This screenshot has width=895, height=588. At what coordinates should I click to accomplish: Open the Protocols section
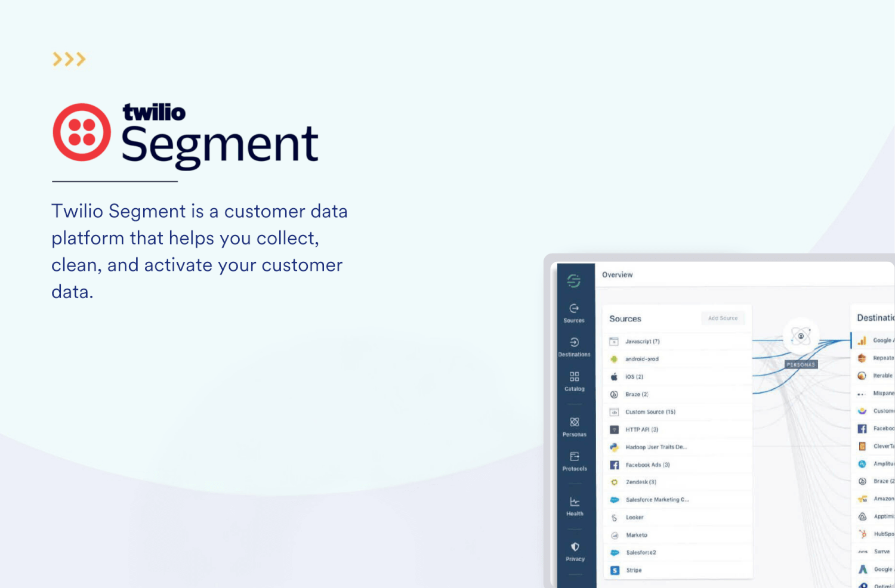point(574,462)
